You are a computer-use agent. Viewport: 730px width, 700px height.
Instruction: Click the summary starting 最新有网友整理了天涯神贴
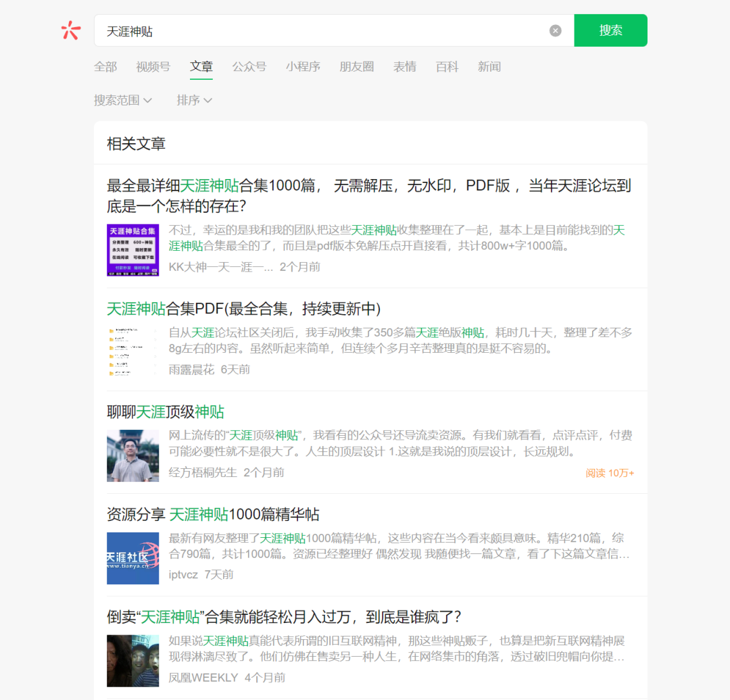[399, 546]
